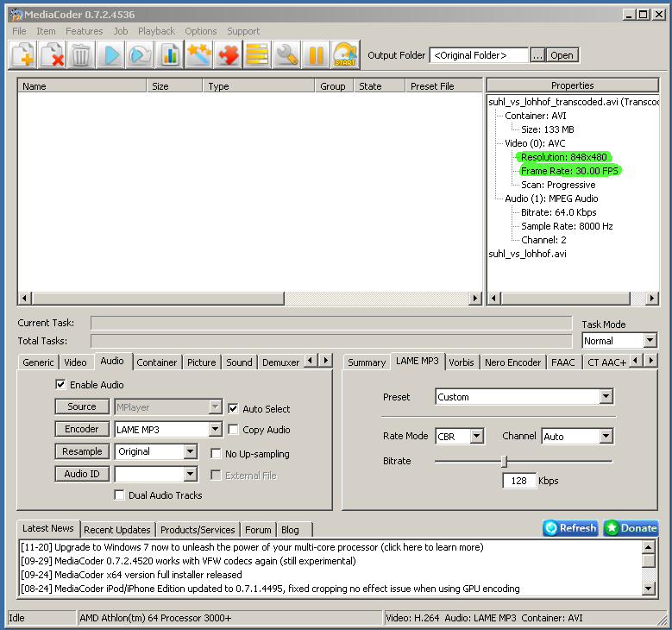Enable the Dual Audio Tracks checkbox
This screenshot has height=630, width=672.
(120, 495)
